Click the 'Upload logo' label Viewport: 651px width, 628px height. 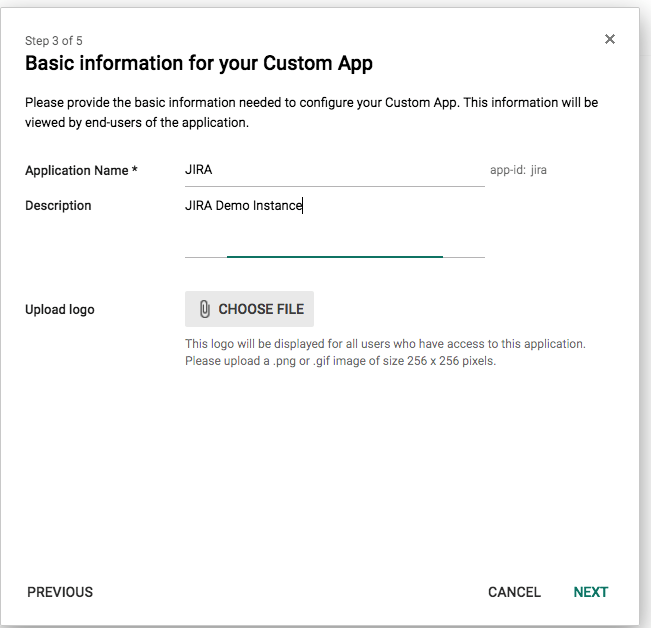60,310
